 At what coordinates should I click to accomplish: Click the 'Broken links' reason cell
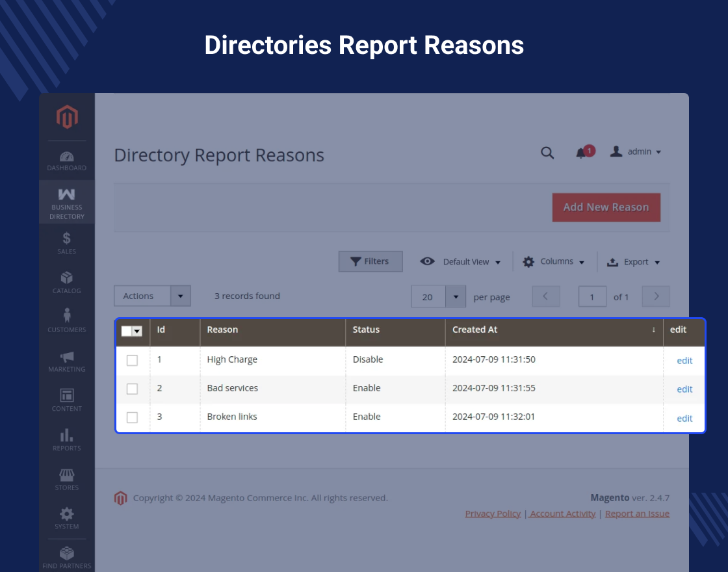pyautogui.click(x=231, y=417)
